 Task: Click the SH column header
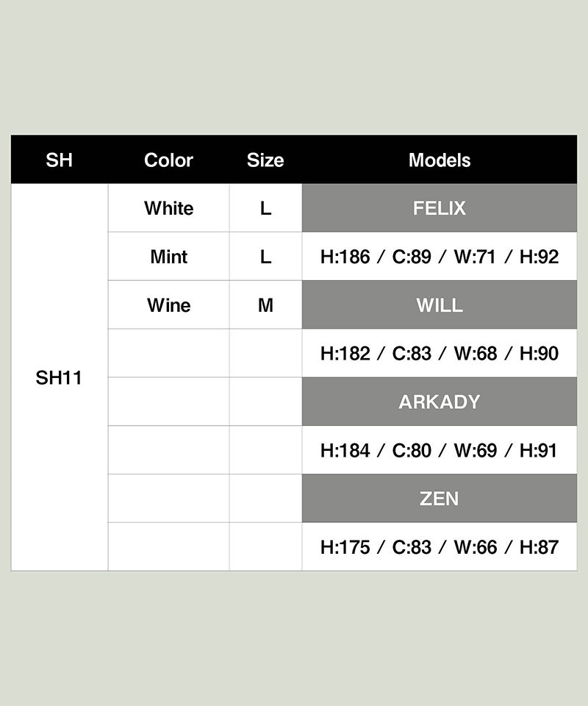(59, 160)
